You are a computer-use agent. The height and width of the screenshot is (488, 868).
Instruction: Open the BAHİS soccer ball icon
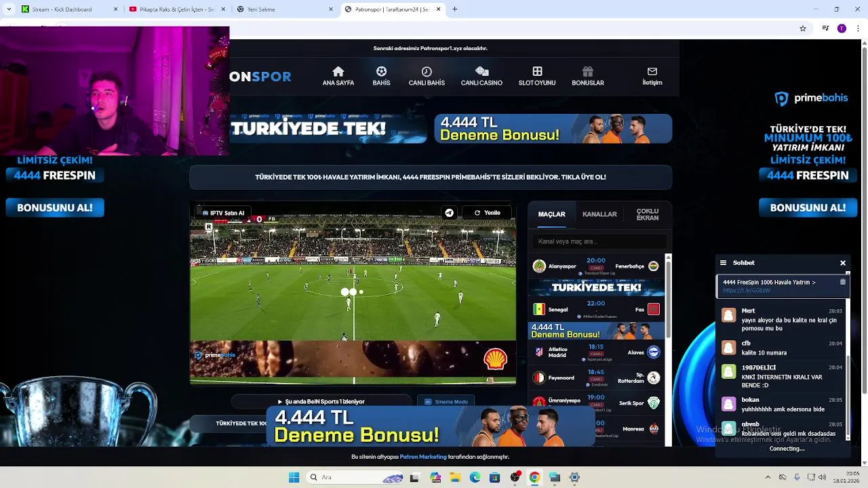[x=381, y=71]
